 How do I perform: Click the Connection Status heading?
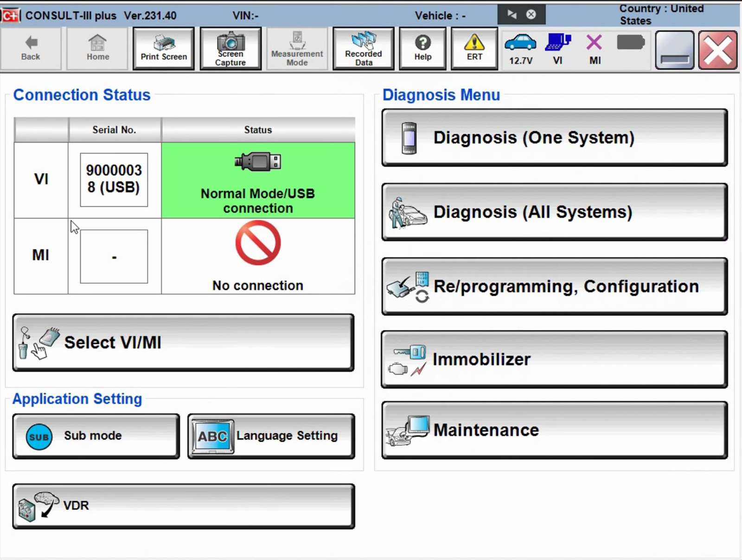tap(82, 95)
